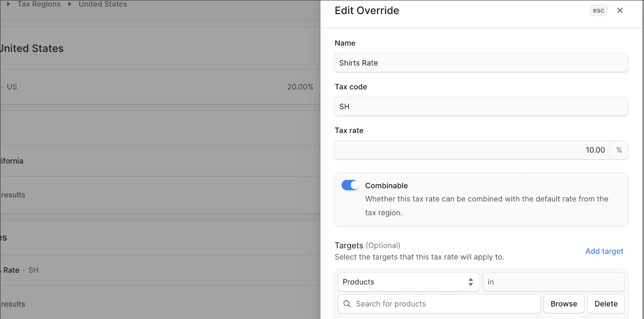Close the Edit Override panel with X
644x319 pixels.
click(620, 11)
